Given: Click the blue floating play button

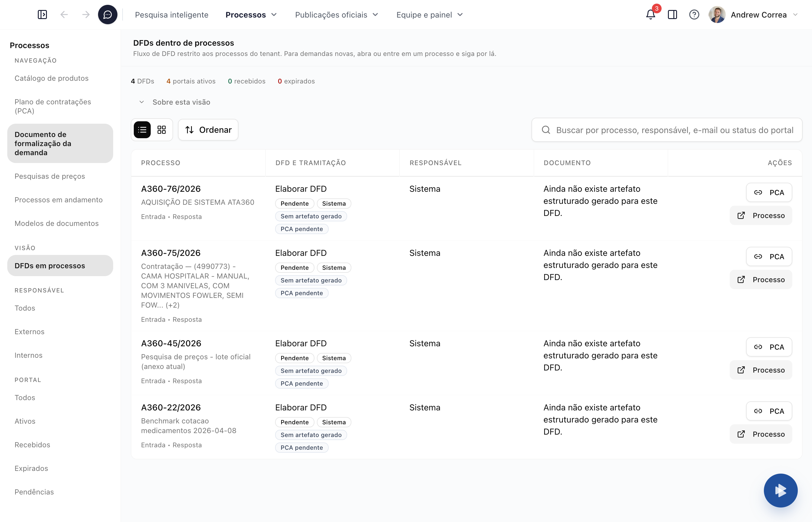Looking at the screenshot, I should [x=781, y=490].
